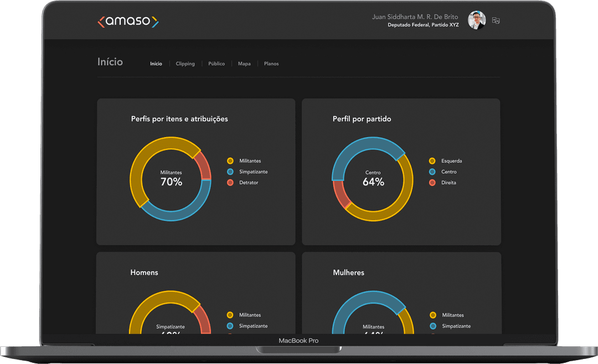Click the 70% value in the Perfis donut
Viewport: 598px width, 364px height.
click(171, 182)
